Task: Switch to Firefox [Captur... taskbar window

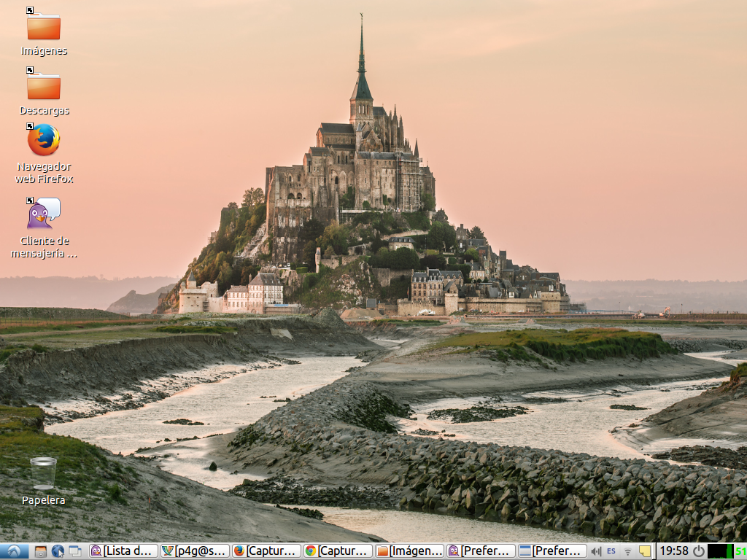Action: point(266,551)
